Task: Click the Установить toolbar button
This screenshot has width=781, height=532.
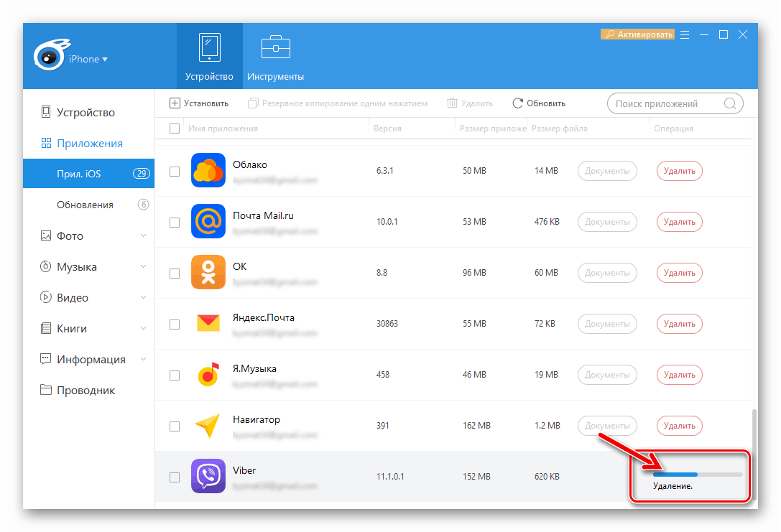Action: [x=199, y=103]
